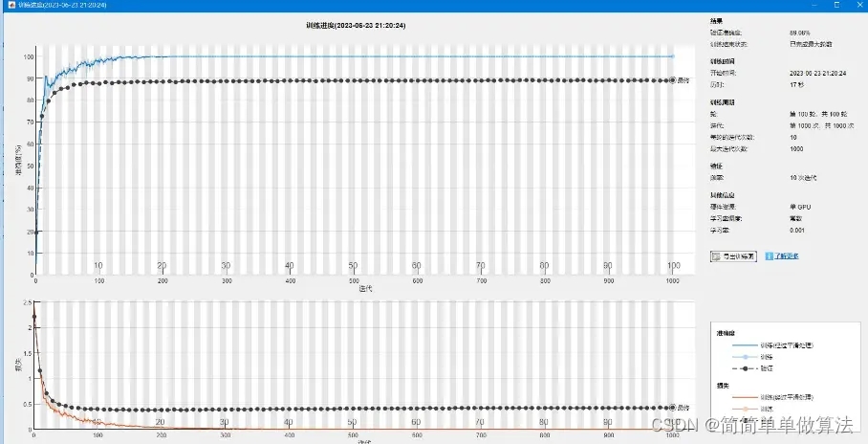Screen dimensions: 868x444
Task: Select the iterations-per-epoch value 10
Action: click(793, 137)
